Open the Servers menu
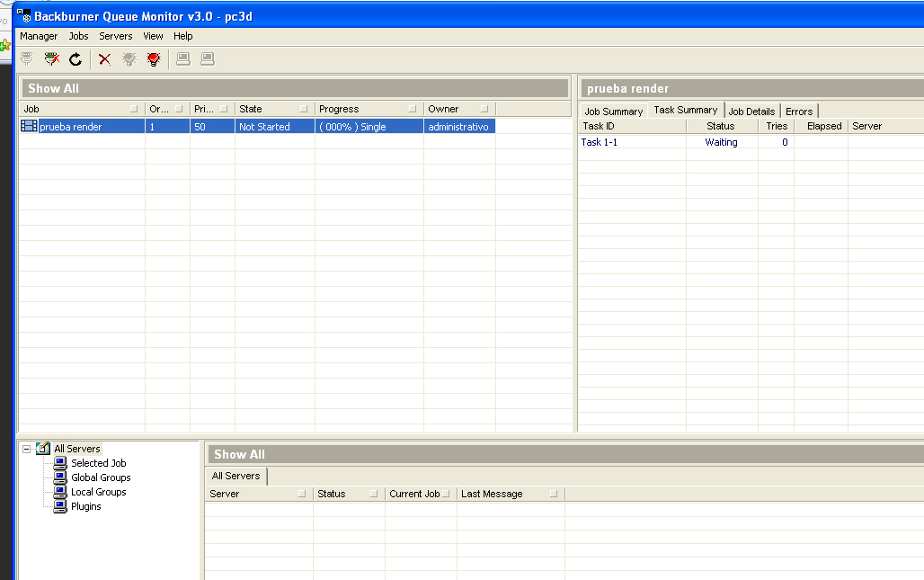The width and height of the screenshot is (924, 580). click(115, 36)
